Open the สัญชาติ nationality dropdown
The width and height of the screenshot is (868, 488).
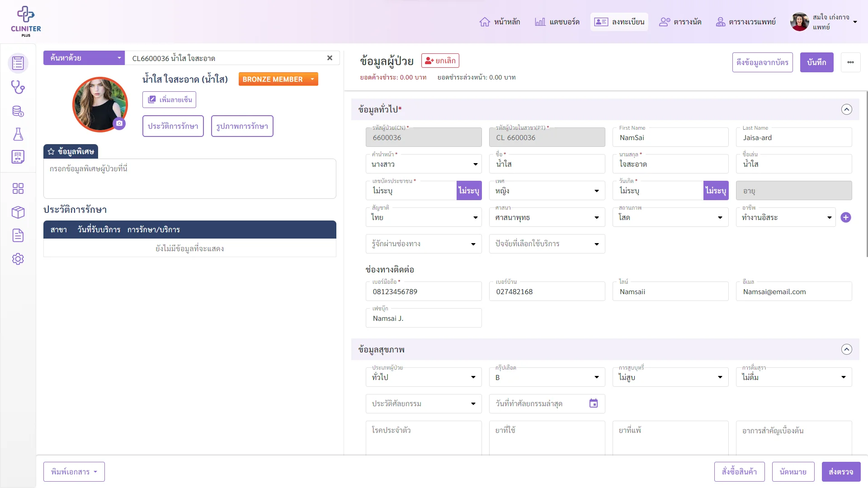(x=424, y=217)
